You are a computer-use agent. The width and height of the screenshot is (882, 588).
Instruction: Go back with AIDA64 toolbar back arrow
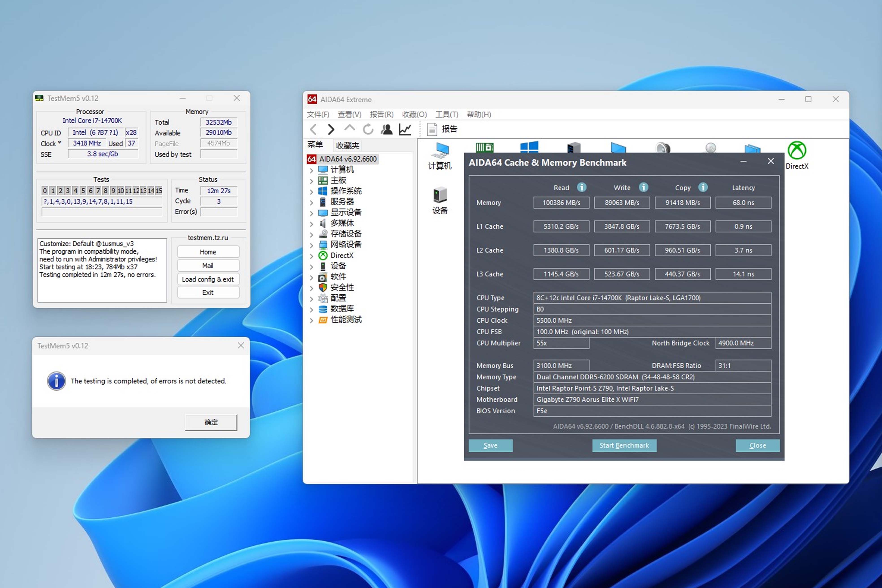(x=313, y=129)
